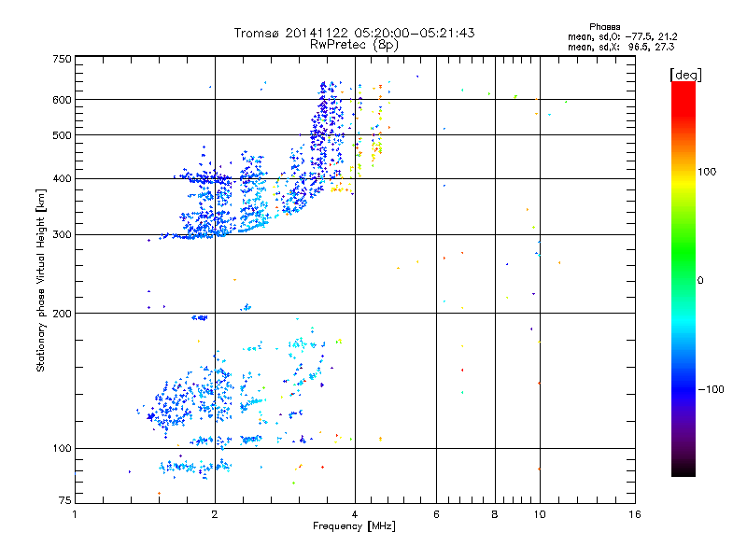Click the y-axis label '200'
Screen dimensions: 747x560
pos(62,314)
